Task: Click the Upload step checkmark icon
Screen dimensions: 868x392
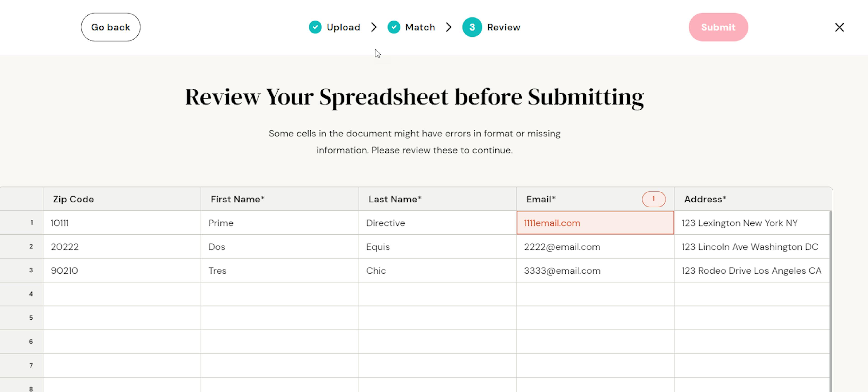Action: [x=315, y=27]
